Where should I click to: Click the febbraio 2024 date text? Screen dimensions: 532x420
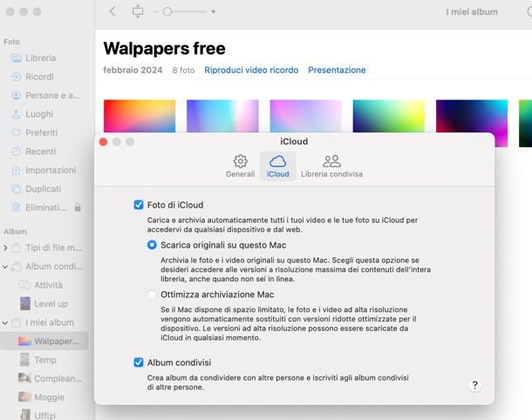133,71
